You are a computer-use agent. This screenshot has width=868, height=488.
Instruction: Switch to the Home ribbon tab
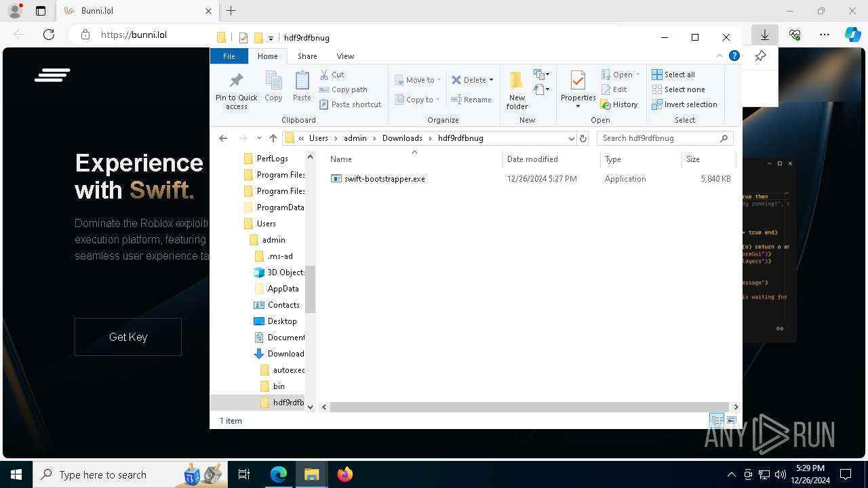click(268, 56)
